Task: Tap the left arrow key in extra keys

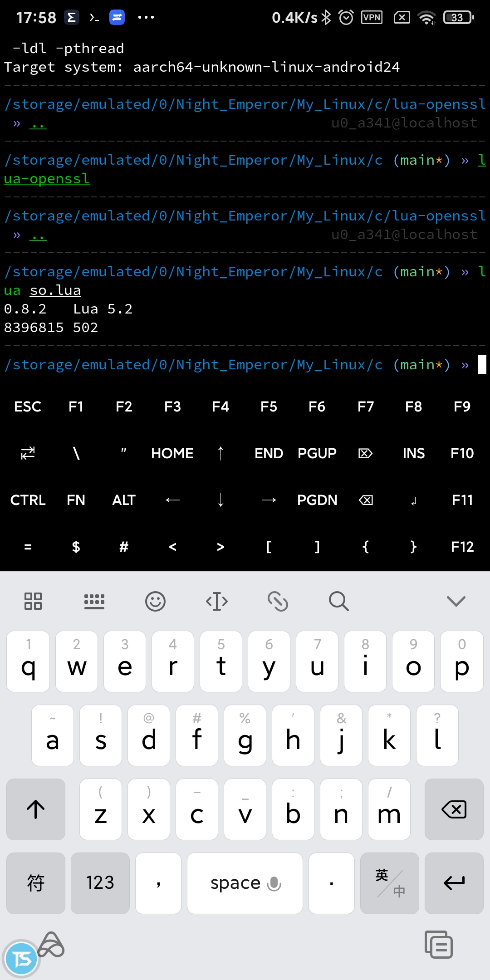Action: [172, 500]
